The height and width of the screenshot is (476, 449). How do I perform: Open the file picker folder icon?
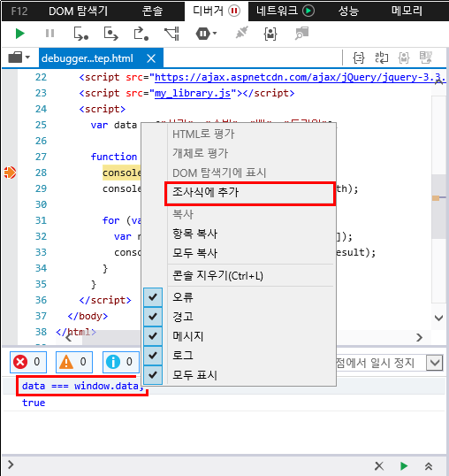[15, 58]
